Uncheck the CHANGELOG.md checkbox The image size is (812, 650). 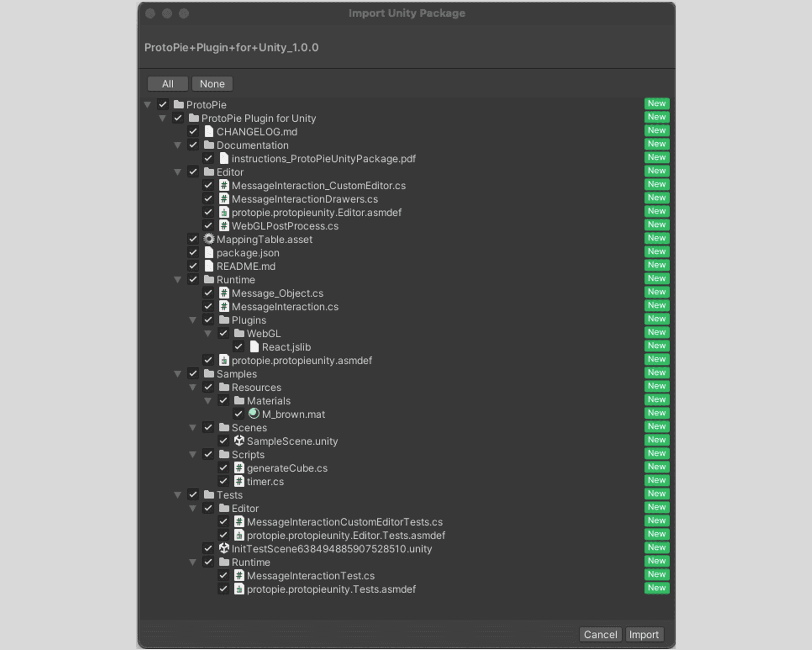coord(194,132)
